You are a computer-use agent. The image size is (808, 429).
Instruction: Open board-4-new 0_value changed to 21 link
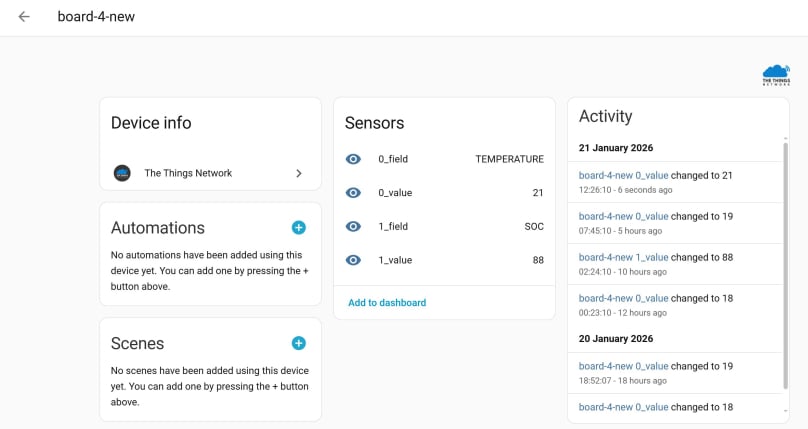click(x=624, y=175)
